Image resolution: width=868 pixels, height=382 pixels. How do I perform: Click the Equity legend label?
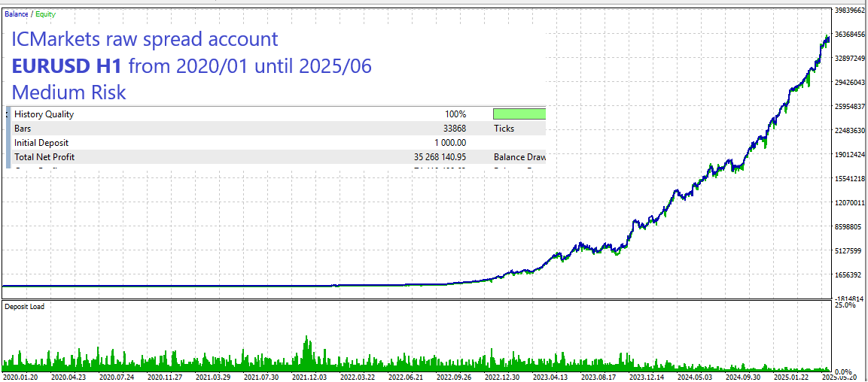pos(44,14)
